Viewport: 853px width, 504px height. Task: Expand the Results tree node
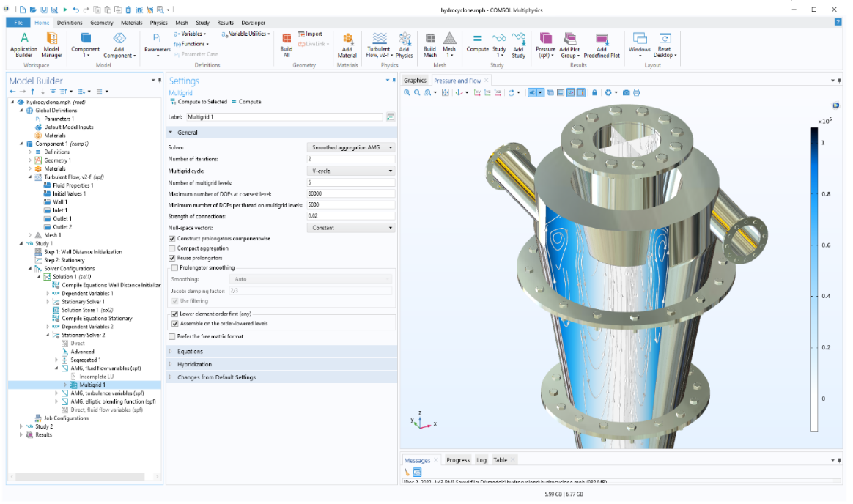pos(21,435)
